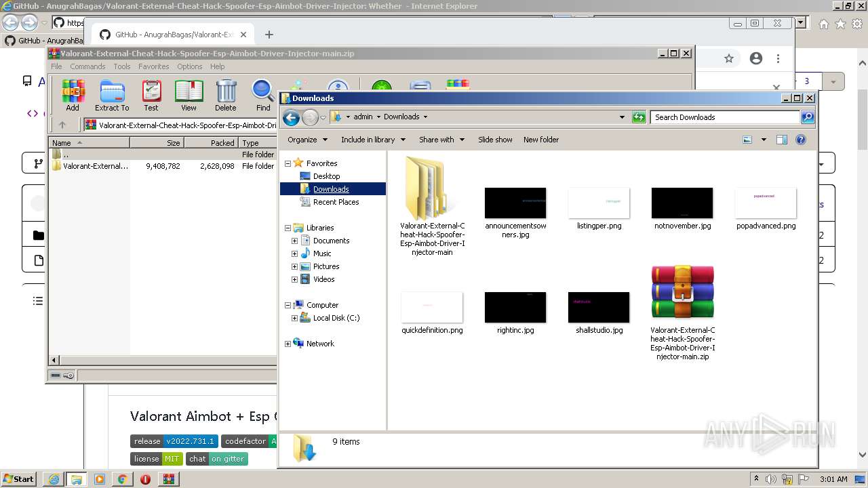The image size is (868, 488).
Task: Open address bar history dropdown in Explorer
Action: pyautogui.click(x=622, y=117)
